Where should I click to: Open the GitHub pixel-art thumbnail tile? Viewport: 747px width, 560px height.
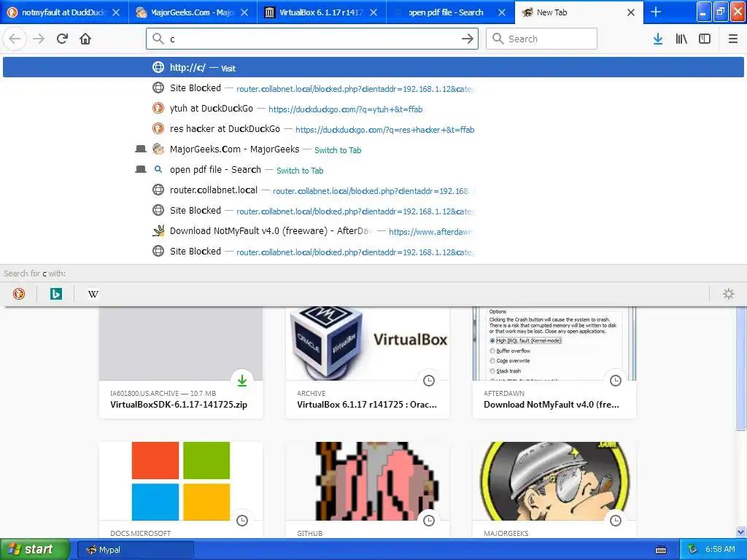click(368, 481)
